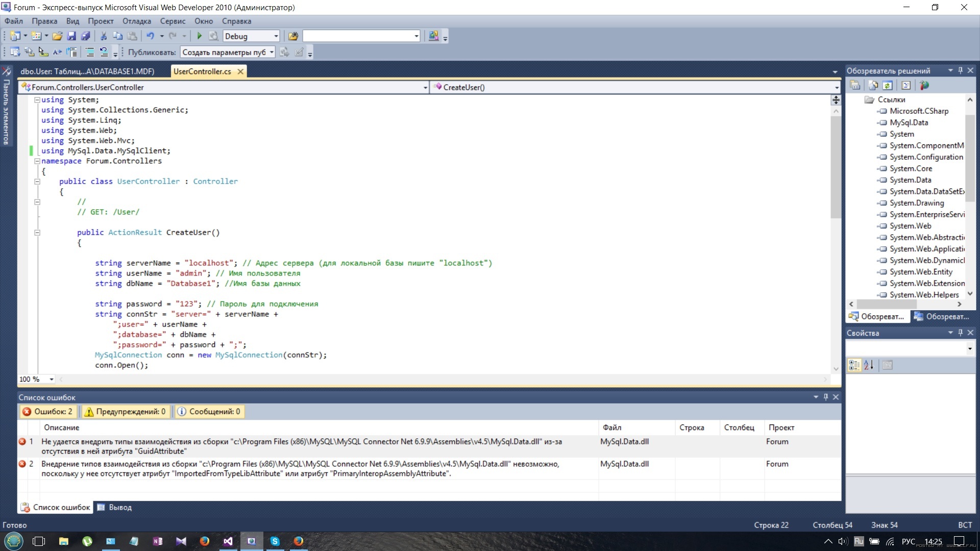This screenshot has width=980, height=551.
Task: Click View Code icon in Solution Explorer
Action: tap(906, 85)
